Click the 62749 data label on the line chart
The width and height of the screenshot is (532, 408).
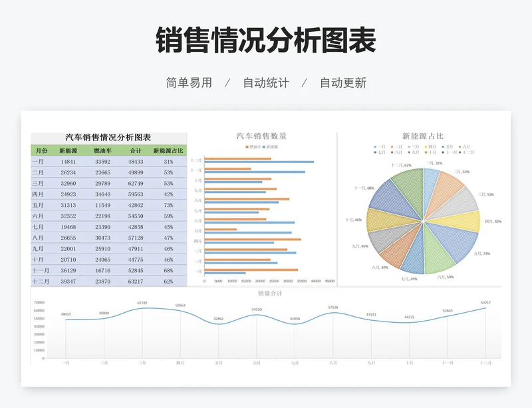[x=142, y=303]
